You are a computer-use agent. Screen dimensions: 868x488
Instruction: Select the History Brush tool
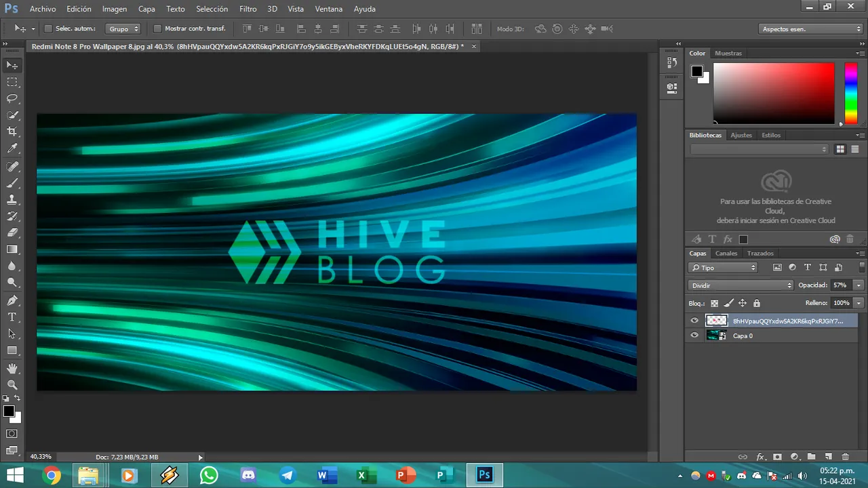click(12, 217)
